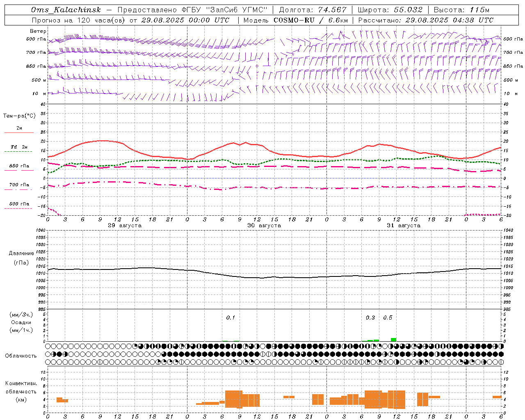Click the Конвективн. convective cloud label
Screen dimensions: 525x420
point(21,383)
